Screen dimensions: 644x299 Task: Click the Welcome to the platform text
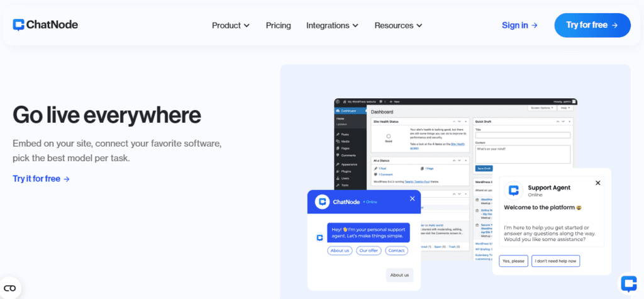tap(539, 207)
